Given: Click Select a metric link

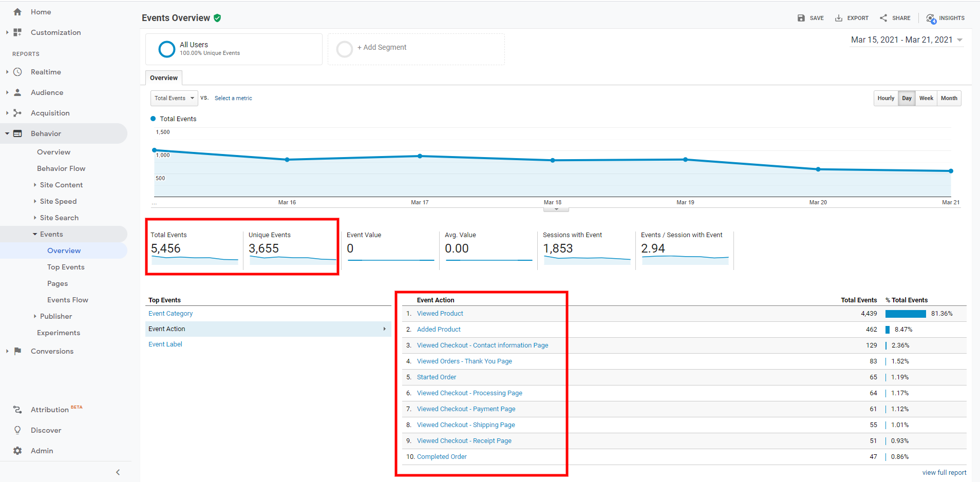Looking at the screenshot, I should [233, 98].
